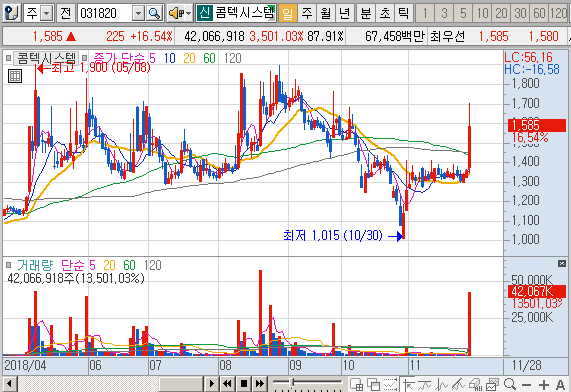This screenshot has height=392, width=571.
Task: Click the green 신 badge icon
Action: [x=205, y=13]
